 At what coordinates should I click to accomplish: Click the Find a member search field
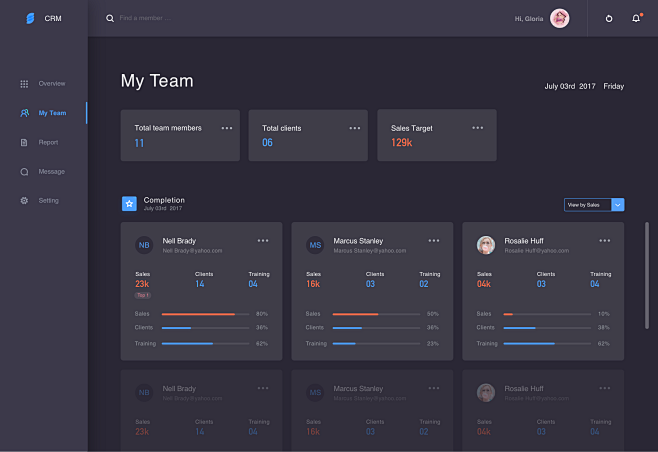tap(145, 18)
